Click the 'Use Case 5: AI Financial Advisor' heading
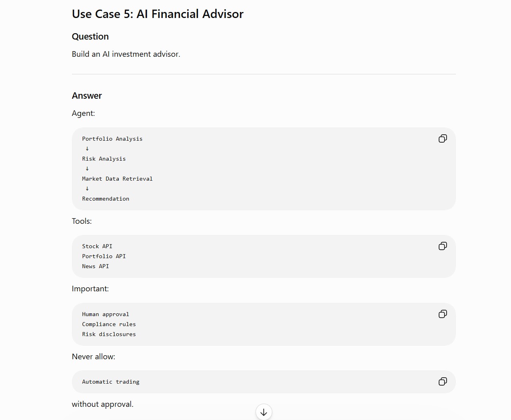Viewport: 511px width, 420px height. click(x=158, y=14)
